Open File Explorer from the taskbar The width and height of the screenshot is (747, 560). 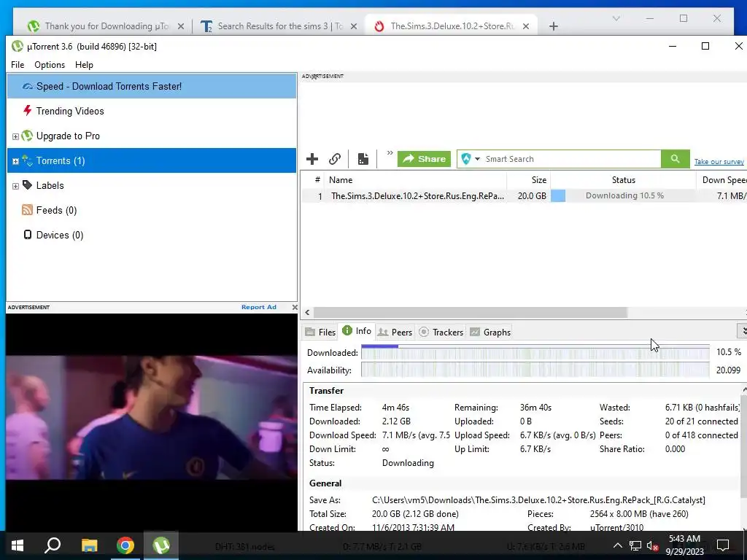(x=89, y=545)
